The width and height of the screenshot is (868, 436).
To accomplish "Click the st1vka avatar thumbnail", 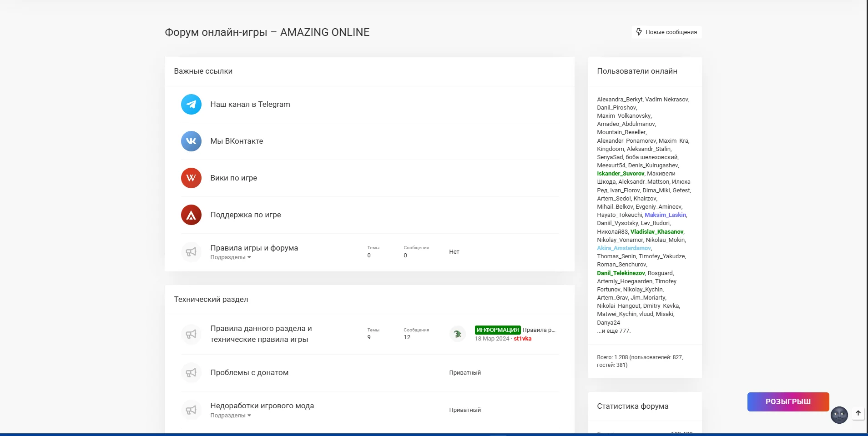I will [458, 334].
